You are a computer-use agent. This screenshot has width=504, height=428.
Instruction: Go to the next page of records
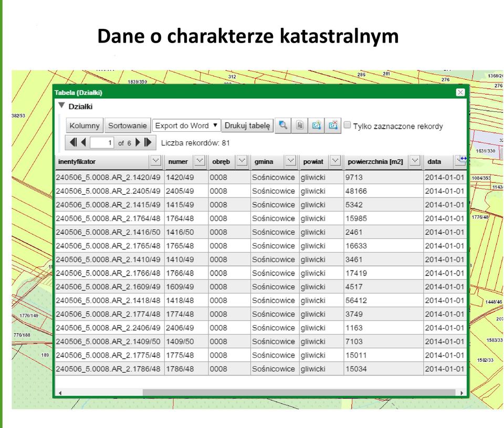tap(138, 142)
